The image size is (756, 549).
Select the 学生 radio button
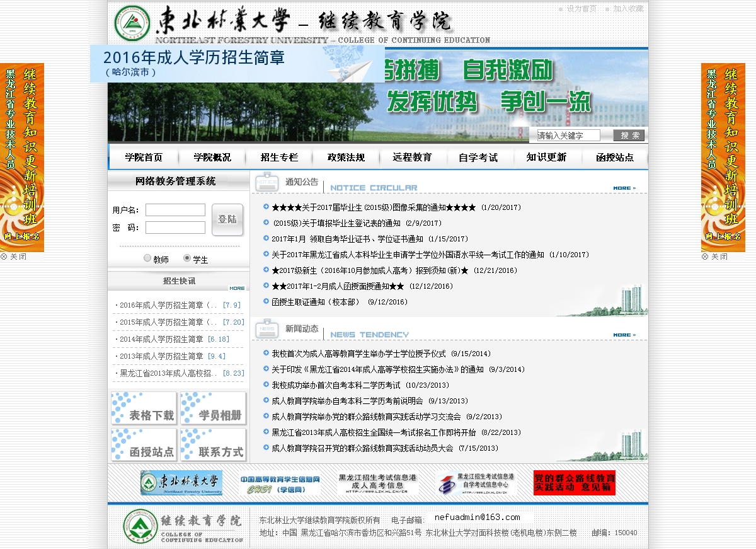(x=187, y=258)
